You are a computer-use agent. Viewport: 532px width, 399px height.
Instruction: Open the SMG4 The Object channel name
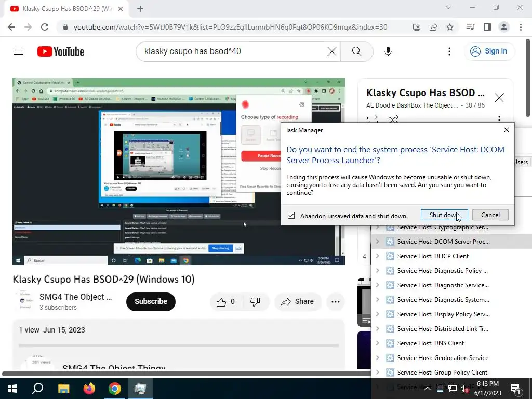(x=76, y=297)
